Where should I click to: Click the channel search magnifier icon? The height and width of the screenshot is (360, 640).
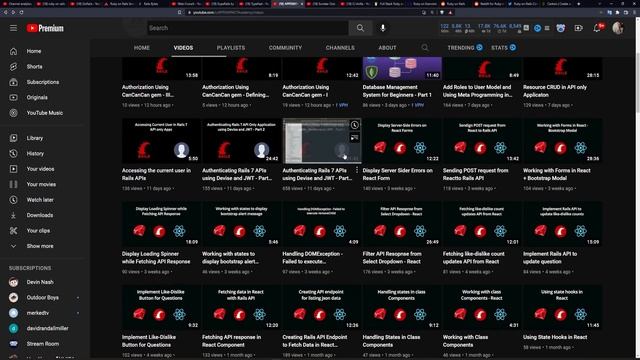coord(425,48)
